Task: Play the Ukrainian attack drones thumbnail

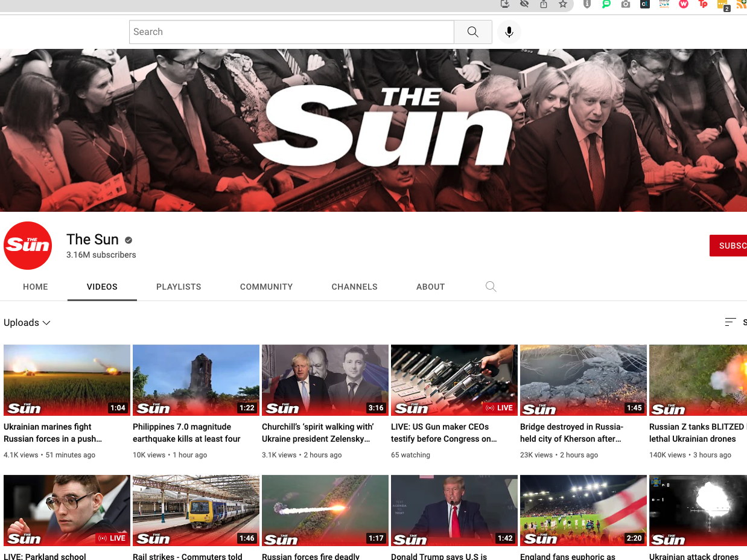Action: (698, 511)
